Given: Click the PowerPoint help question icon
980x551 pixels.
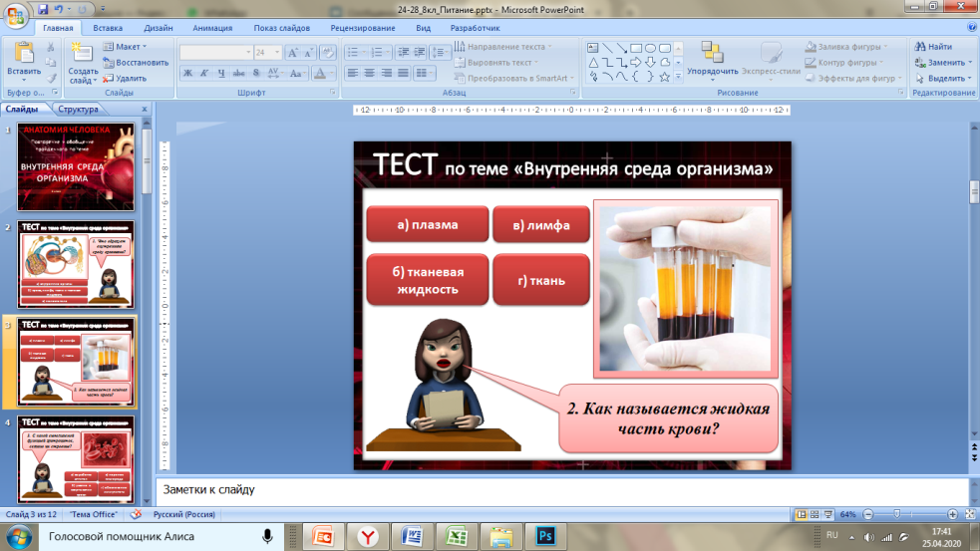Looking at the screenshot, I should pyautogui.click(x=967, y=30).
